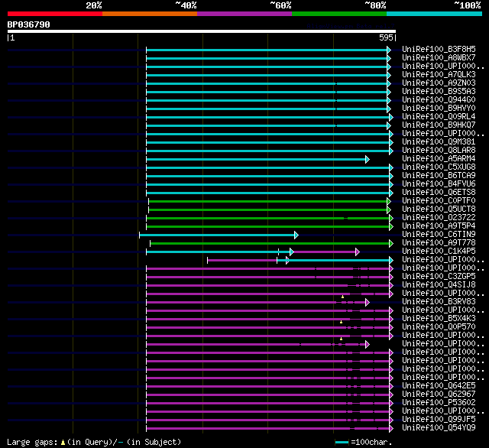The image size is (489, 448).
Task: Click the UniRef100_Q54YQ9 label
Action: pyautogui.click(x=439, y=428)
